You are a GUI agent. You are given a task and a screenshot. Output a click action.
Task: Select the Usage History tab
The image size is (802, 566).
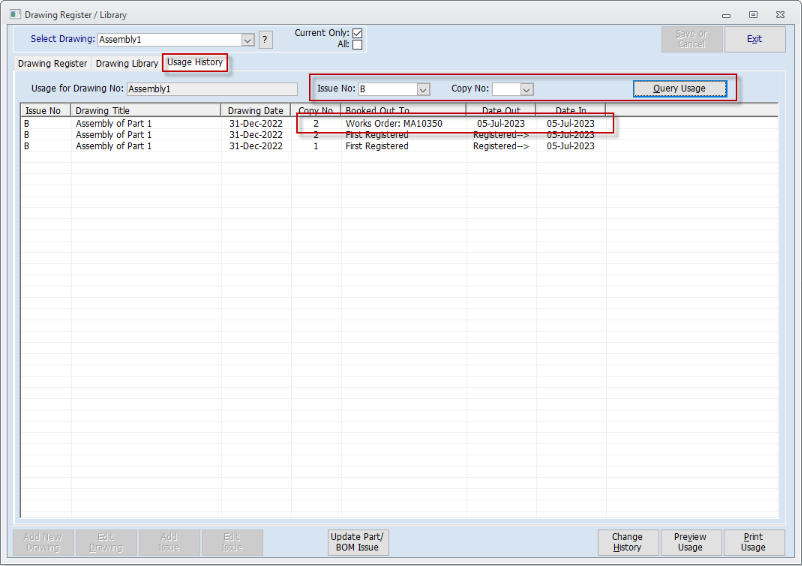pyautogui.click(x=195, y=63)
